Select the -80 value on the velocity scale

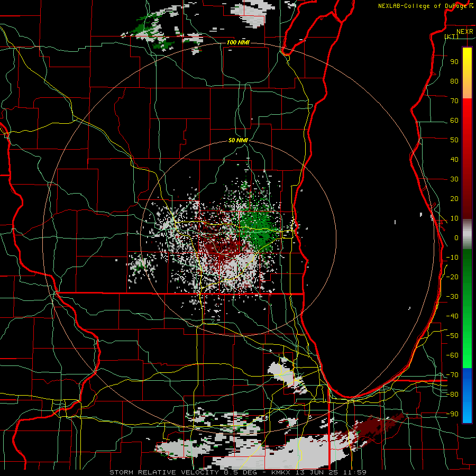[x=452, y=395]
